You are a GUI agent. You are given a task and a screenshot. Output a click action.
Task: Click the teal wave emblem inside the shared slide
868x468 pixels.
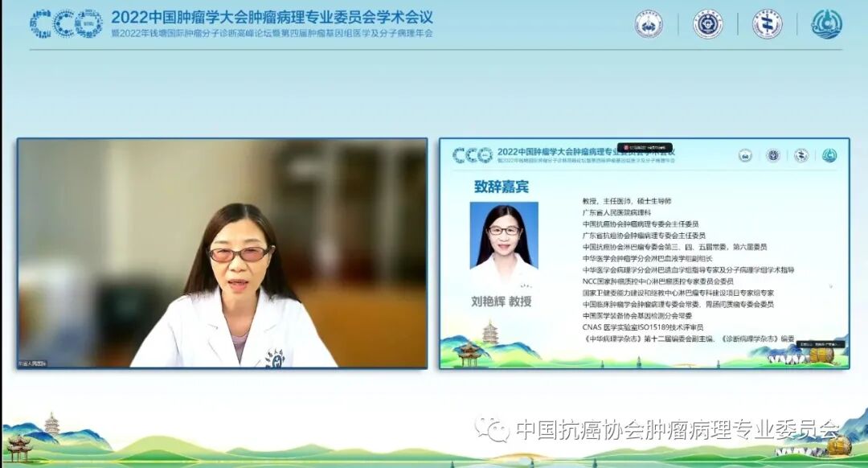click(829, 156)
